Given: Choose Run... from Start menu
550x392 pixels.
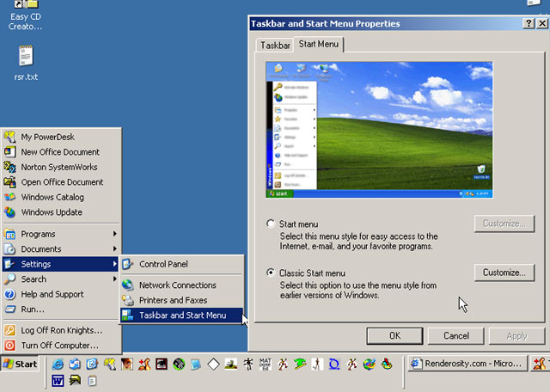Looking at the screenshot, I should click(61, 309).
